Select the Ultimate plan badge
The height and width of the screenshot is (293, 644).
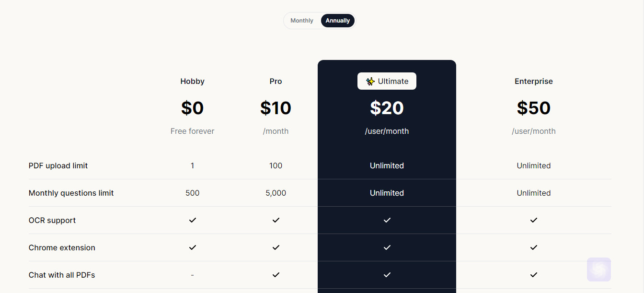[x=387, y=81]
